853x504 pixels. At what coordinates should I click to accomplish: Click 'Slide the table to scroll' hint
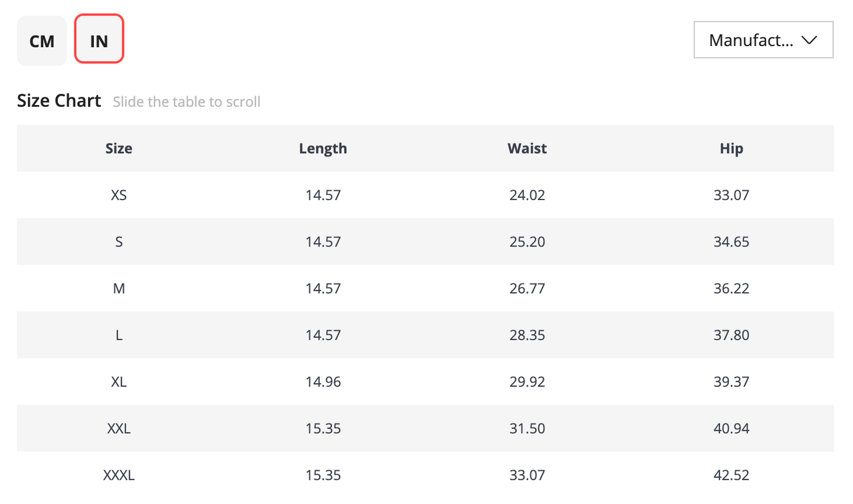click(x=187, y=102)
